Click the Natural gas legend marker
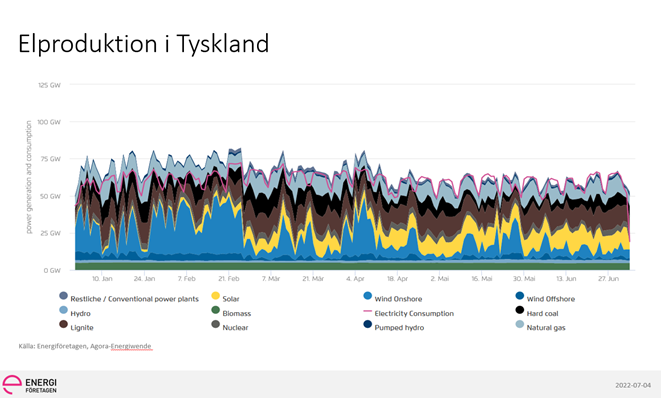The height and width of the screenshot is (398, 661). (520, 324)
